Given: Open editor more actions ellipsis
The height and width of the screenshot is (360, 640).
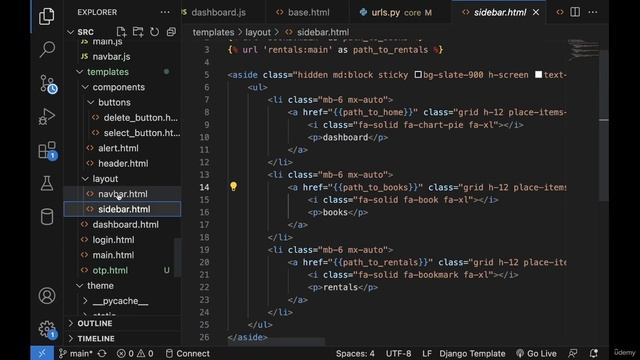Looking at the screenshot, I should click(593, 12).
